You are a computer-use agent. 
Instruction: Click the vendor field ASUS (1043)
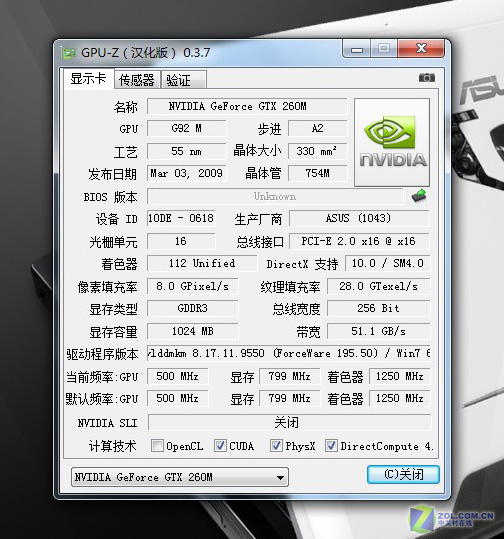click(359, 218)
